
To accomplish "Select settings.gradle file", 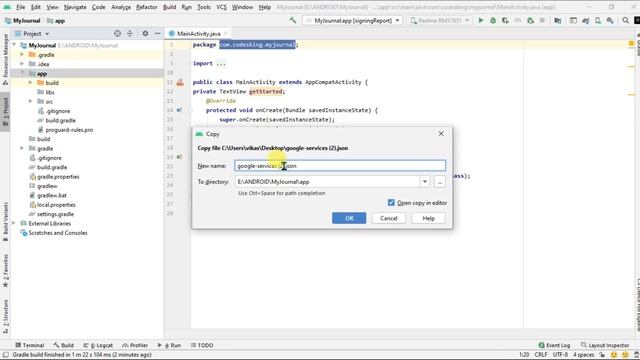I will [55, 214].
